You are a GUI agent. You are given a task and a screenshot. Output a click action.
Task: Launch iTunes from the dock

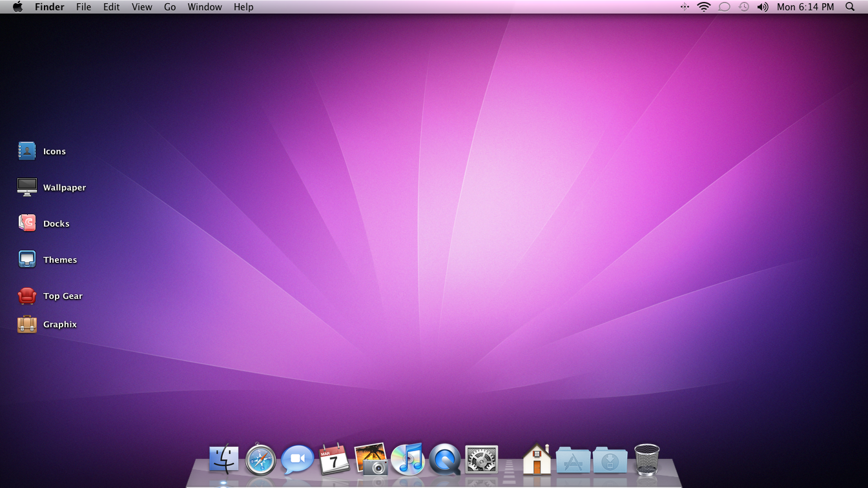(408, 459)
